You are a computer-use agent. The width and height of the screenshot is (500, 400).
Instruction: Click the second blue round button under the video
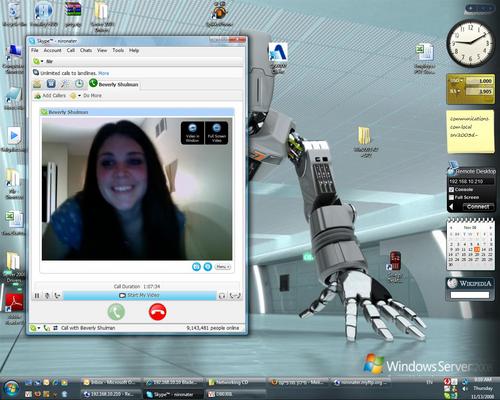[x=208, y=267]
